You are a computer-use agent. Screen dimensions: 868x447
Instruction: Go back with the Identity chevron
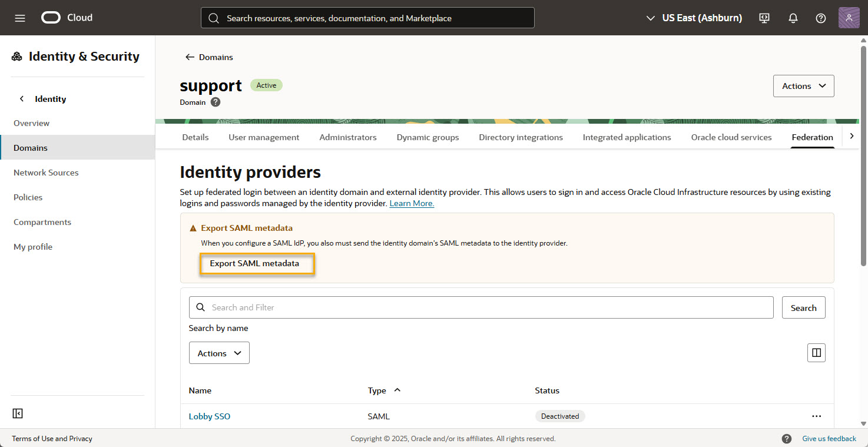pyautogui.click(x=22, y=99)
